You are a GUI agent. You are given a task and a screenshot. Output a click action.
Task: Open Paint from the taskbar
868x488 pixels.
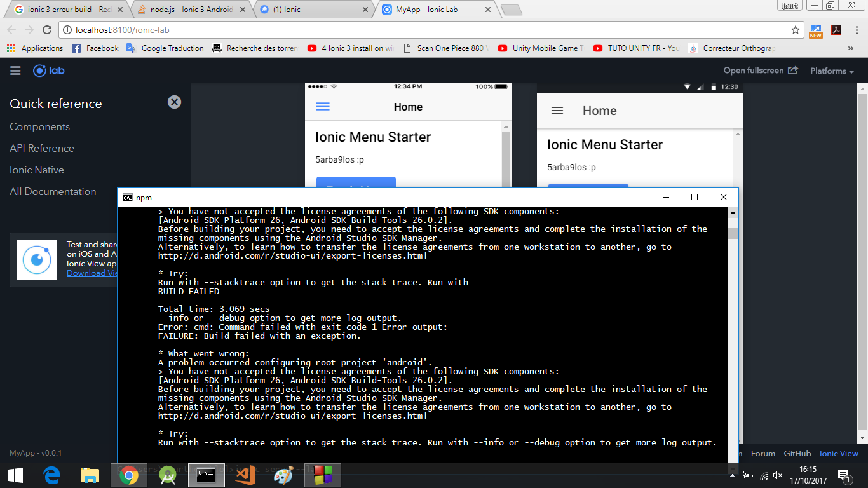pos(284,475)
